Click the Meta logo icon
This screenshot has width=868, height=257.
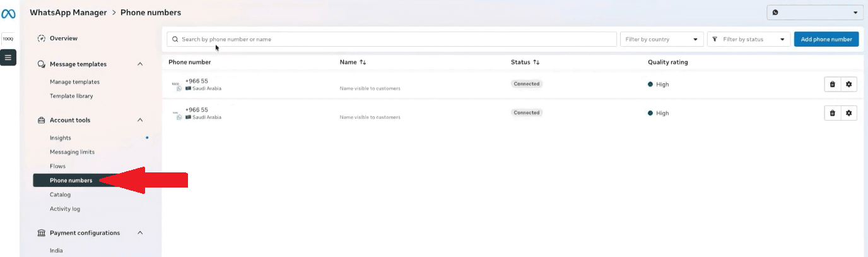(x=8, y=14)
